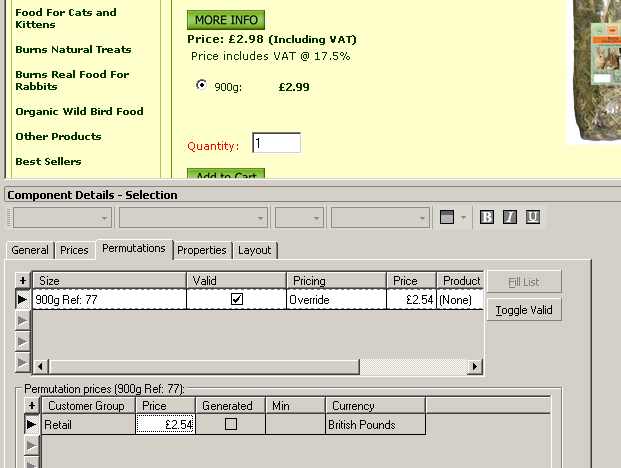Toggle italic formatting in the toolbar
The width and height of the screenshot is (621, 468).
510,217
